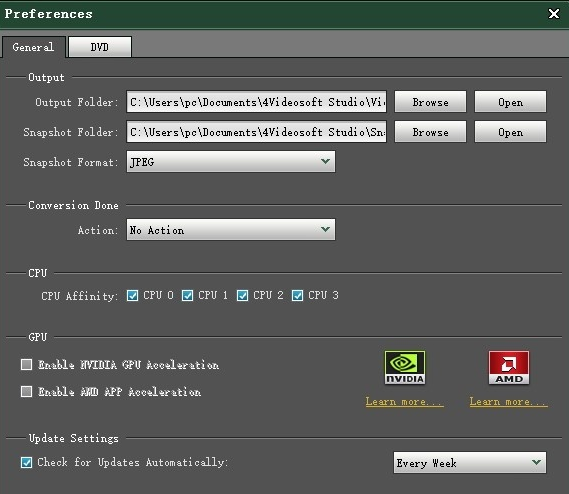Screen dimensions: 569x494
Task: Toggle the CPU 3 checkbox
Action: (297, 295)
